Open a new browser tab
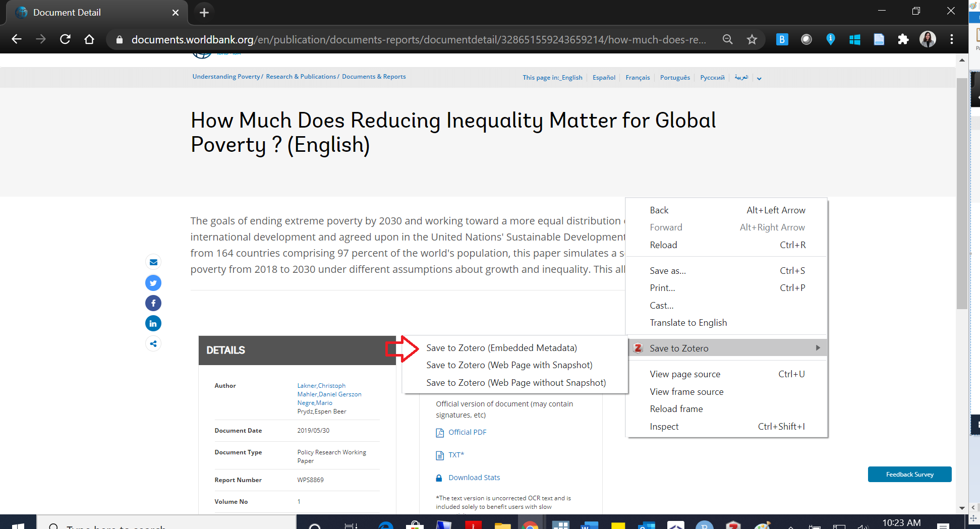980x529 pixels. (x=204, y=13)
